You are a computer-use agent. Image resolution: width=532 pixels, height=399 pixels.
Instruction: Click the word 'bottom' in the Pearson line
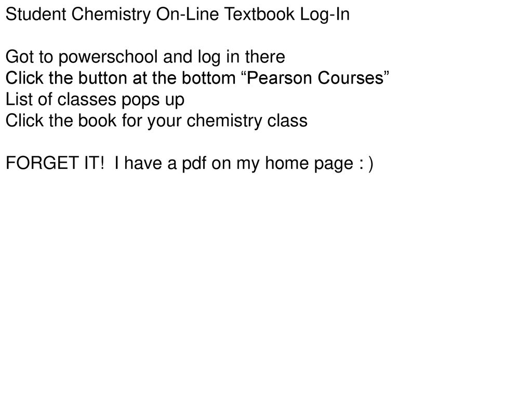coord(209,78)
